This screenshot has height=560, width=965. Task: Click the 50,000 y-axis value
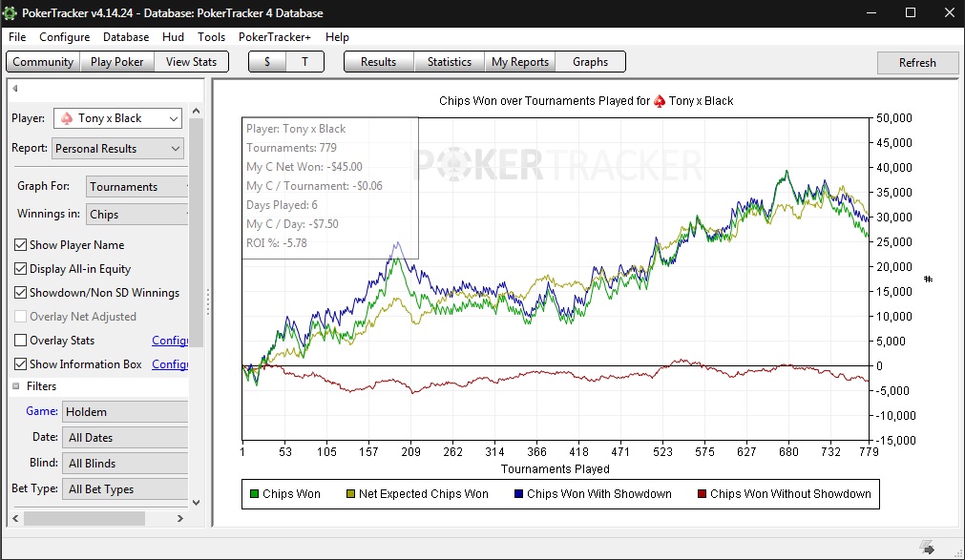tap(893, 118)
